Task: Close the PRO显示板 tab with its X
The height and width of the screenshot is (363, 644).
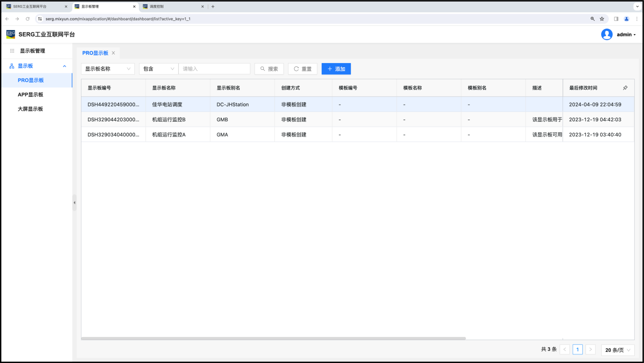Action: pyautogui.click(x=114, y=53)
